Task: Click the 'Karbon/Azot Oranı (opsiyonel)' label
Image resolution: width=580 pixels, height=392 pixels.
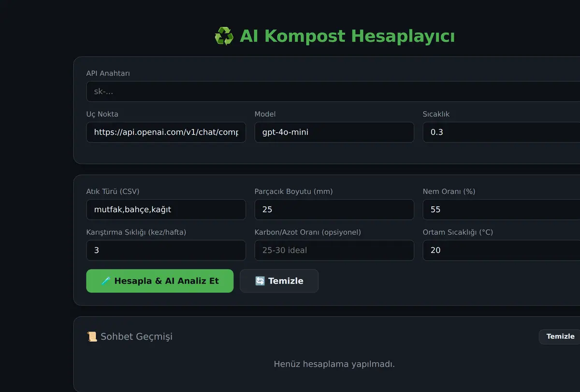Action: coord(307,232)
